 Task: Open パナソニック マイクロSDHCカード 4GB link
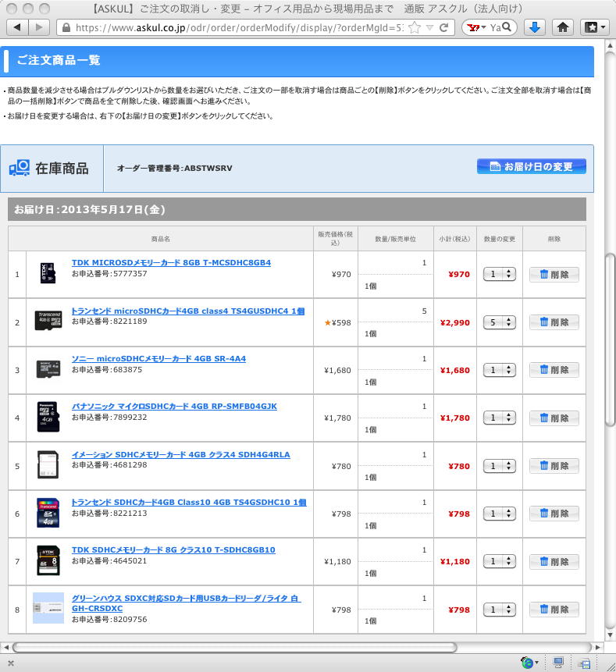point(174,407)
